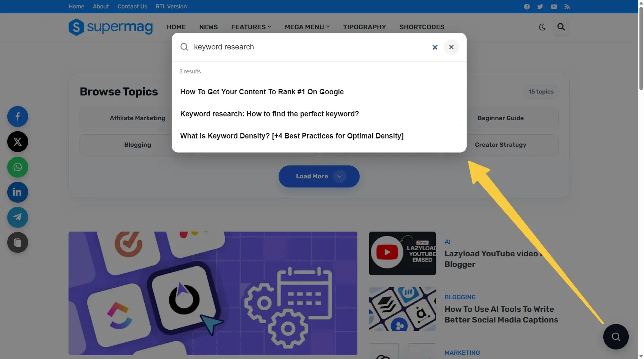Clear search text with blue X
This screenshot has width=644, height=359.
(x=435, y=47)
